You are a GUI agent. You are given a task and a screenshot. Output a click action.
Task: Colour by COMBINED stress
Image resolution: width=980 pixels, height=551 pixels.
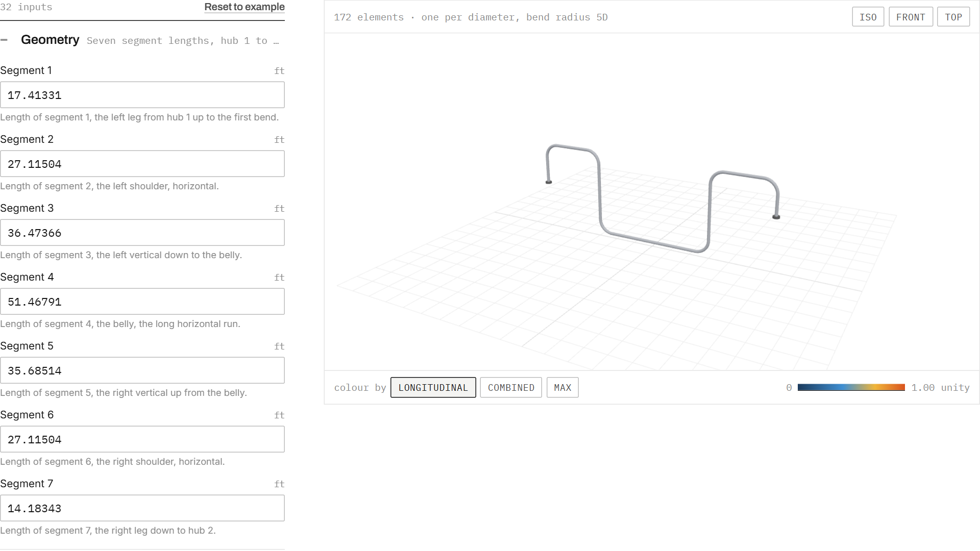coord(511,387)
